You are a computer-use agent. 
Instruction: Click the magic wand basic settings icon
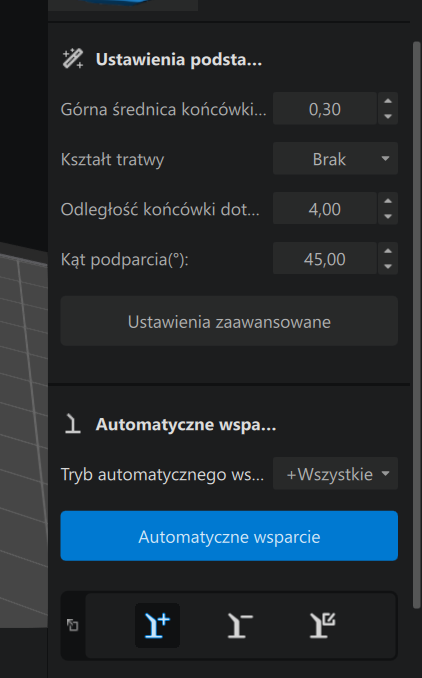click(x=73, y=59)
